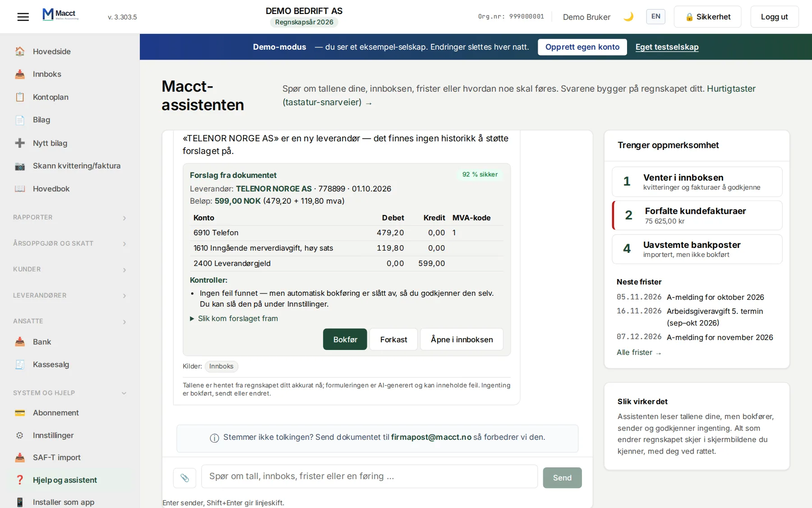Open Alle frister link
Viewport: 812px width, 508px height.
click(639, 352)
